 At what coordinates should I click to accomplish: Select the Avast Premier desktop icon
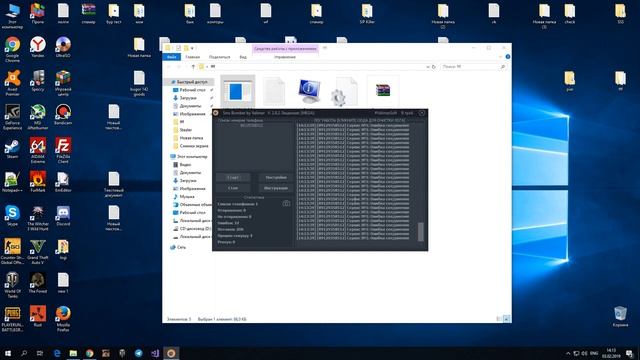click(12, 83)
